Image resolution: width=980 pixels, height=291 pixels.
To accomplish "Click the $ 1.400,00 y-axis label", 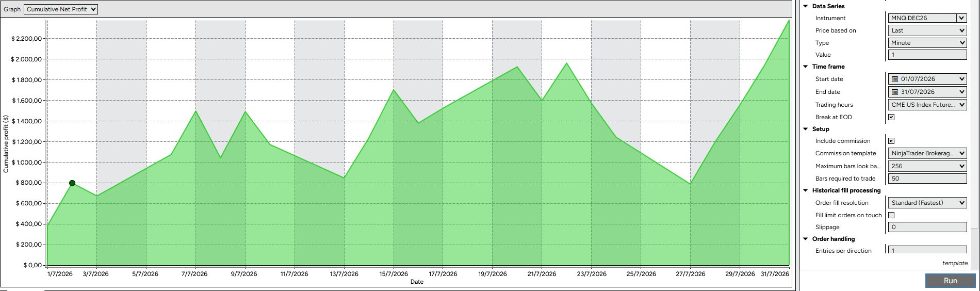I will [x=26, y=121].
